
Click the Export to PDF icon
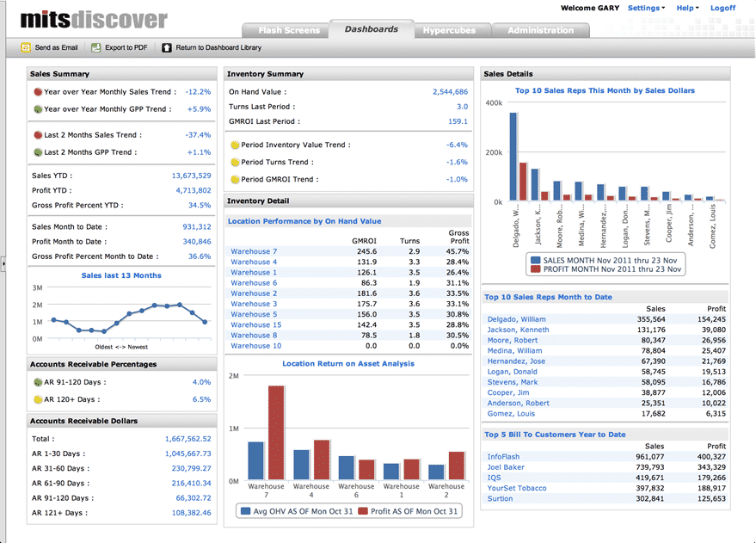tap(95, 48)
